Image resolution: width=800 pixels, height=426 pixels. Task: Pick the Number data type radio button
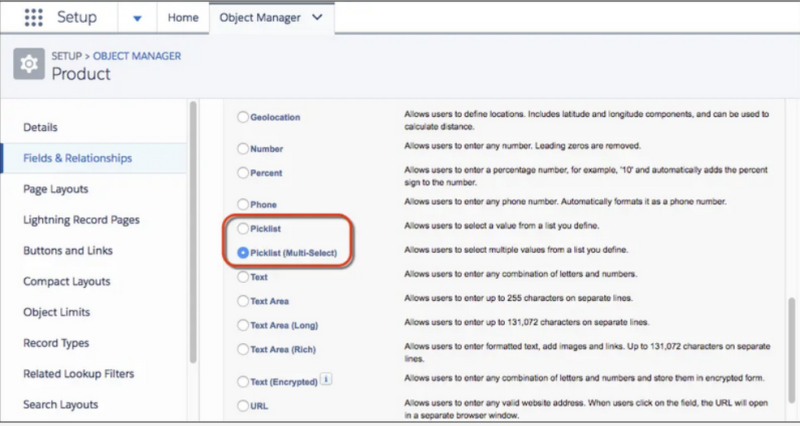pos(244,149)
